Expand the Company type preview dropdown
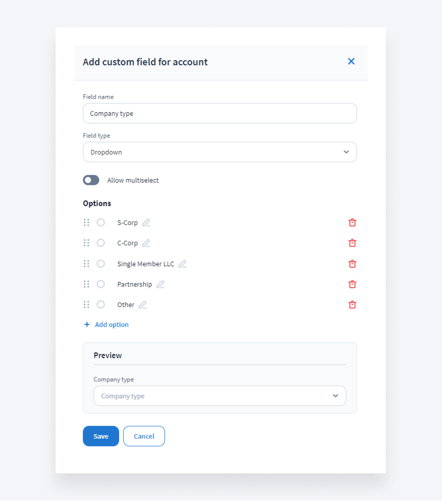This screenshot has width=442, height=504. tap(220, 396)
